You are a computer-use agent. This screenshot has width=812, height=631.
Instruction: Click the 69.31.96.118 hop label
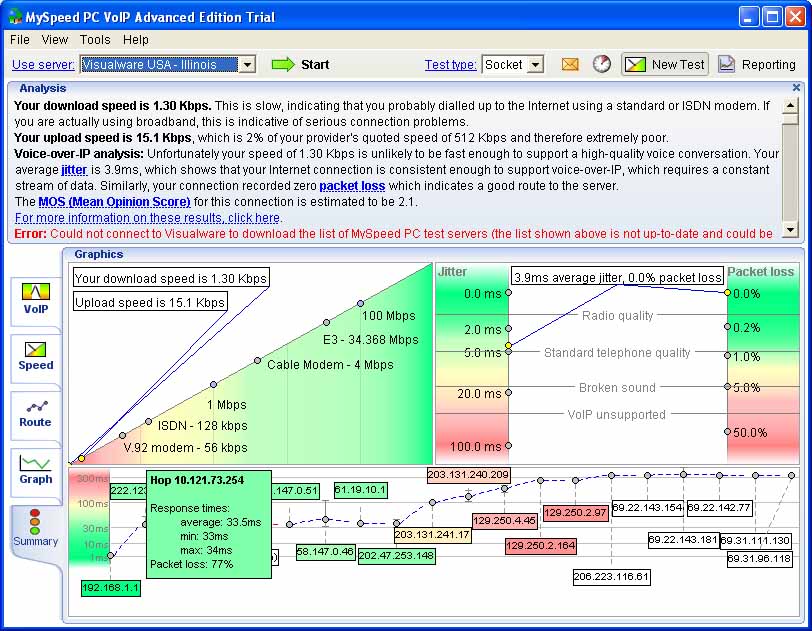(760, 559)
